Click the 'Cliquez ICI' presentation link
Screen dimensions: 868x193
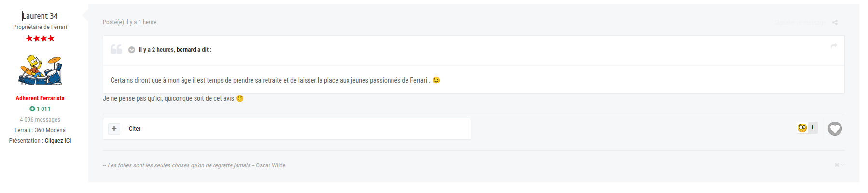[x=58, y=141]
